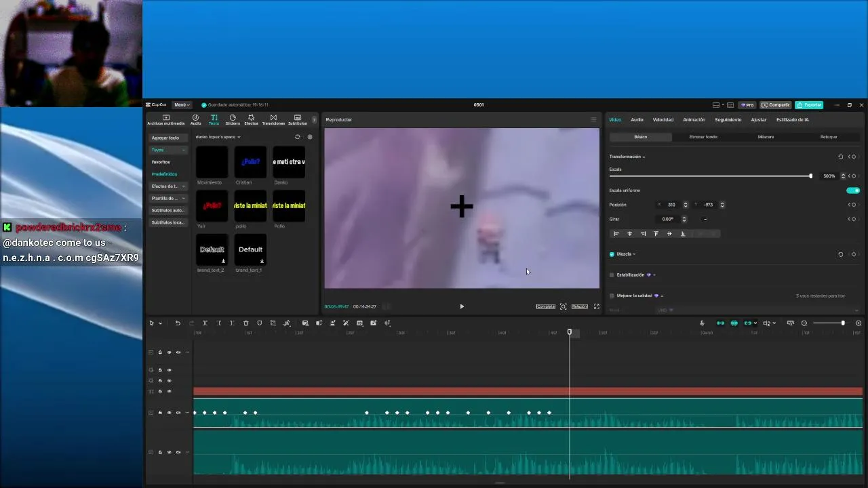
Task: Switch to the Velocidad tab
Action: point(663,120)
